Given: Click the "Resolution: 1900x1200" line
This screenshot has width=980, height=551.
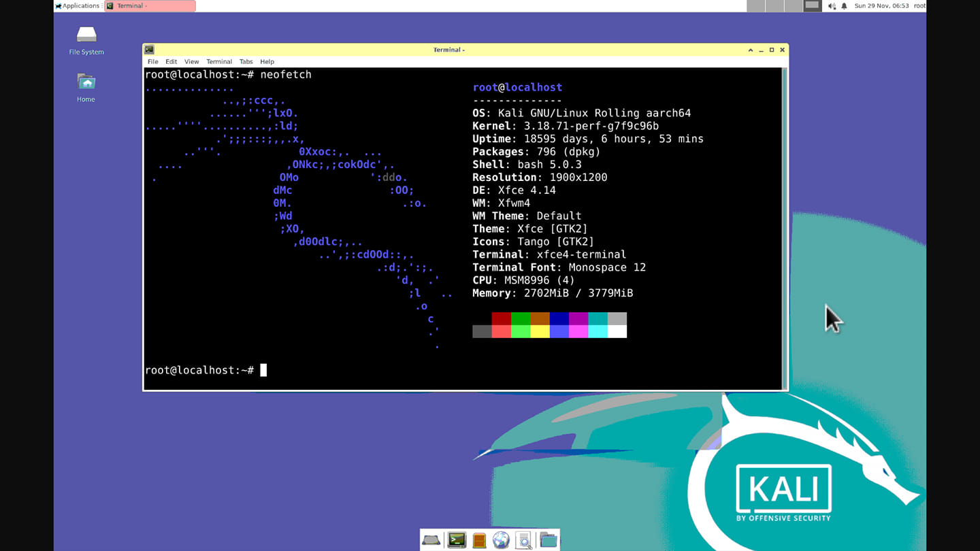Looking at the screenshot, I should [540, 178].
